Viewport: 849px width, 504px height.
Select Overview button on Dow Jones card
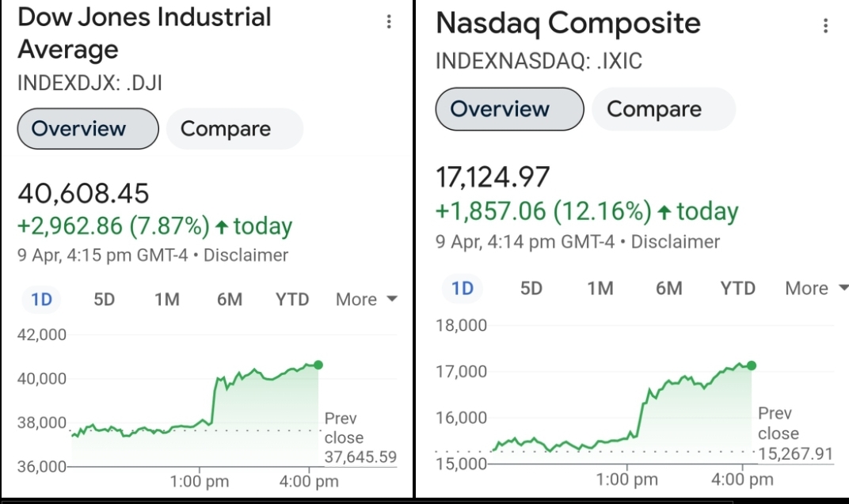(88, 129)
